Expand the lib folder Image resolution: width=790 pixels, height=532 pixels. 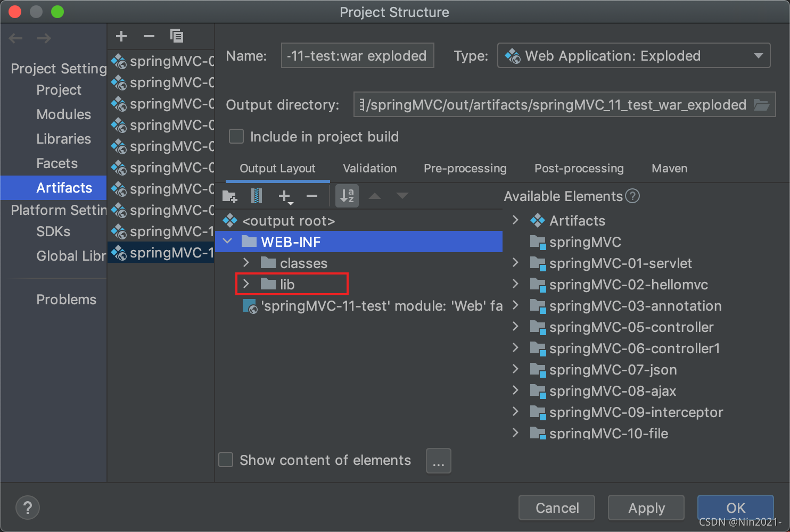(x=246, y=284)
